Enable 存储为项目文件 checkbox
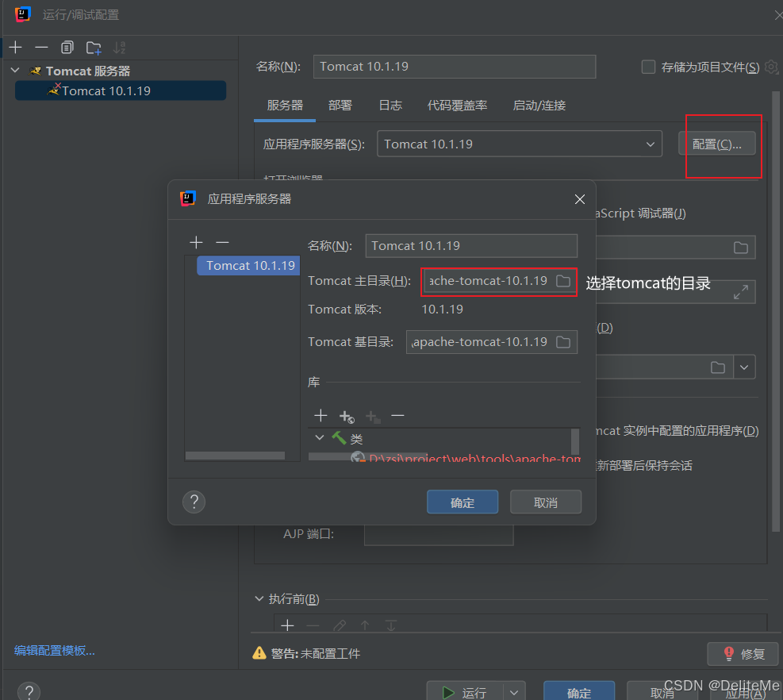Image resolution: width=783 pixels, height=700 pixels. 648,67
